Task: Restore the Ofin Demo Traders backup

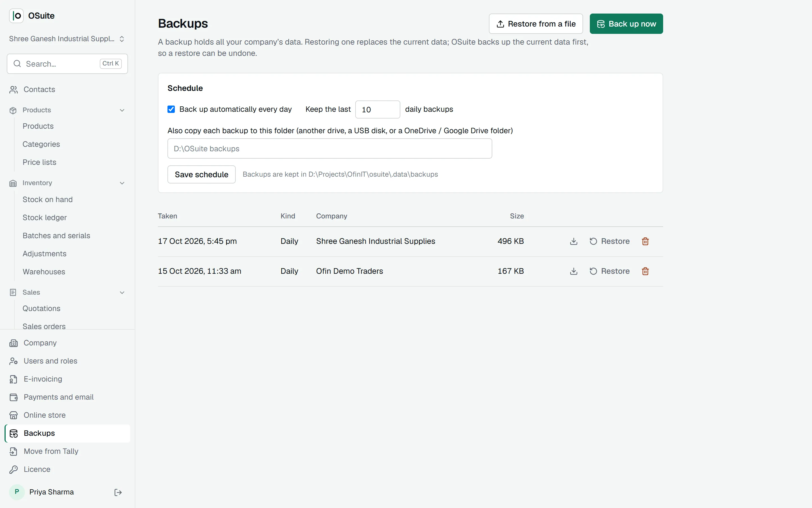Action: (609, 271)
